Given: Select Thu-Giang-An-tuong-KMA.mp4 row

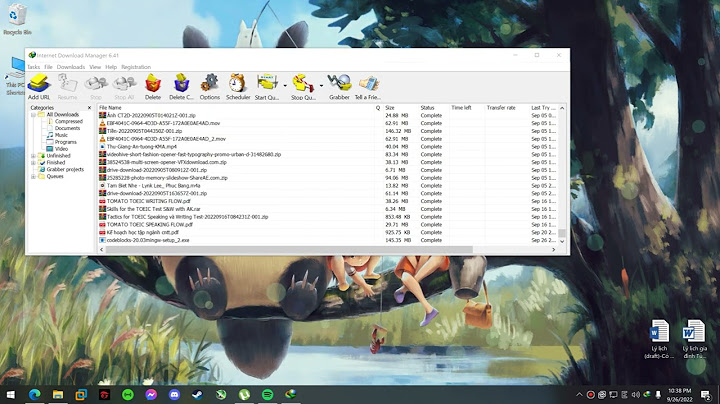Looking at the screenshot, I should (327, 146).
